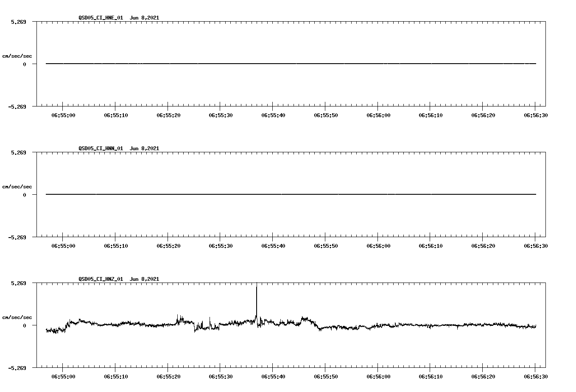This screenshot has width=576, height=392.
Task: Click the 06:55:40 label under the HNN plot
Action: coord(273,246)
